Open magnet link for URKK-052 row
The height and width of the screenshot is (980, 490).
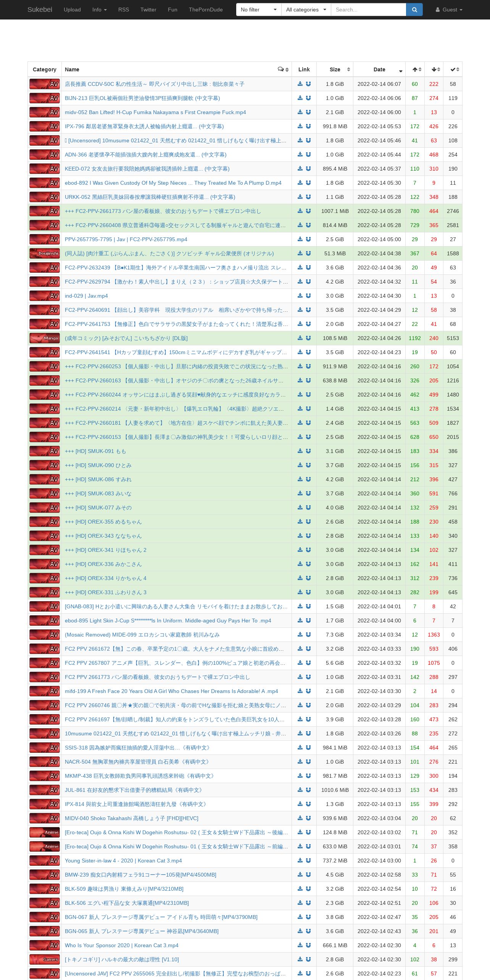pos(308,197)
